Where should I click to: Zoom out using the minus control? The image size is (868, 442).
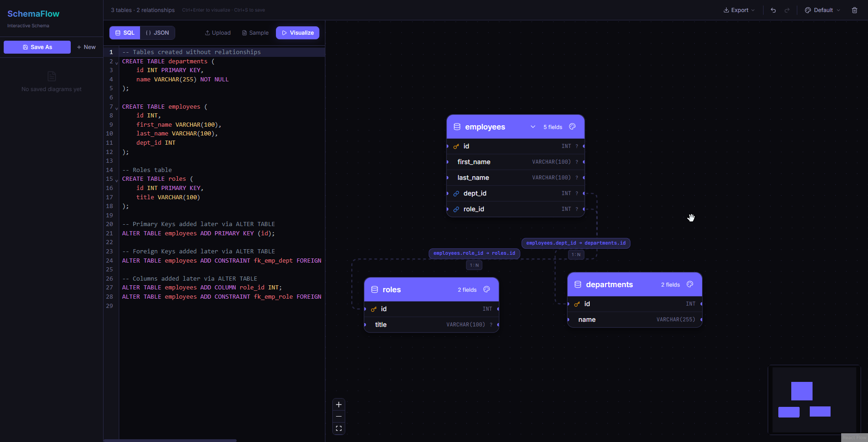pyautogui.click(x=339, y=416)
